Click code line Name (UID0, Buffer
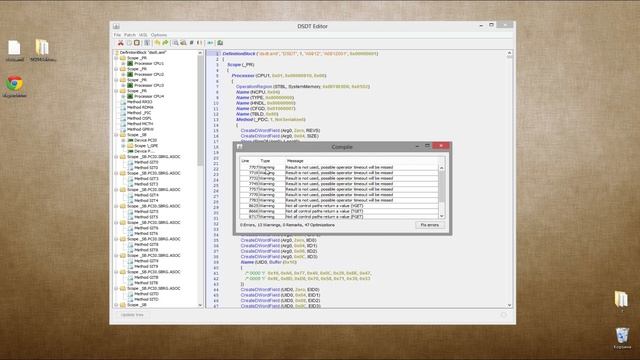The width and height of the screenshot is (640, 360). coord(268,262)
